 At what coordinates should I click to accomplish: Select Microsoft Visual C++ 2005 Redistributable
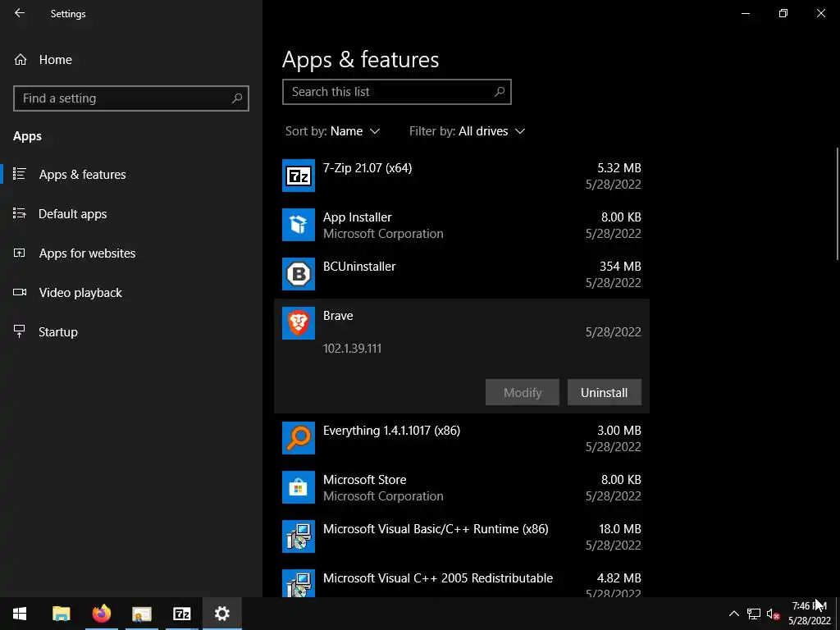coord(438,578)
